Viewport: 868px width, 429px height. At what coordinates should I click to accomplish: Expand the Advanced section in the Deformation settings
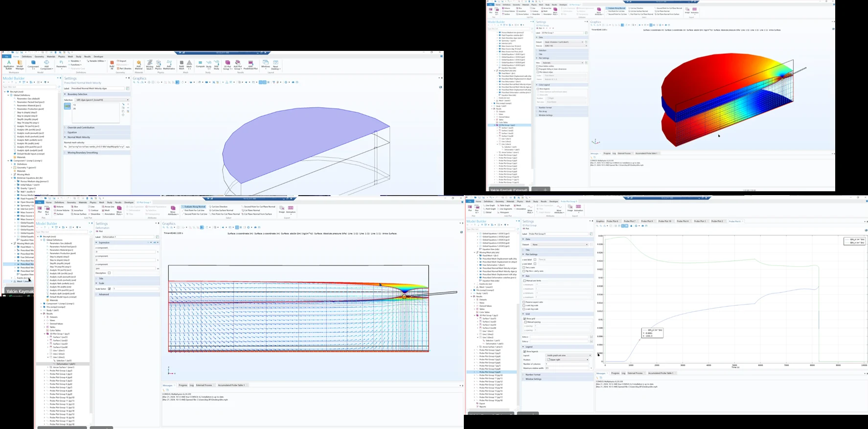pos(127,294)
